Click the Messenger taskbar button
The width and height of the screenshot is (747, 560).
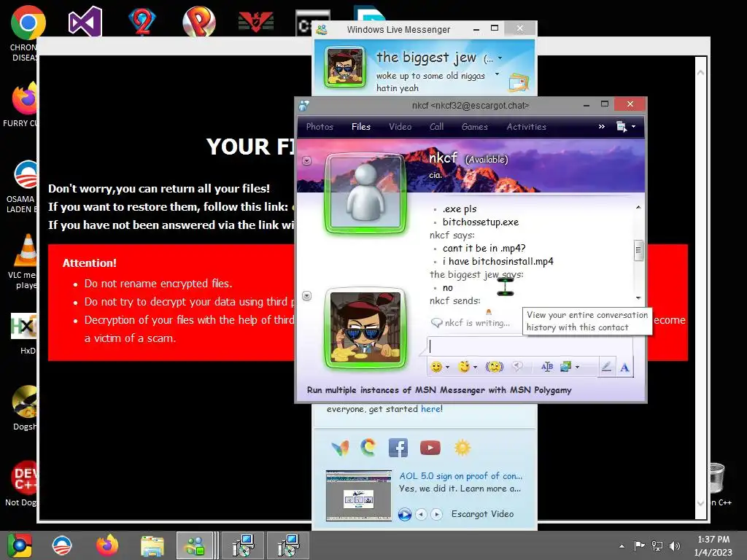pyautogui.click(x=195, y=545)
